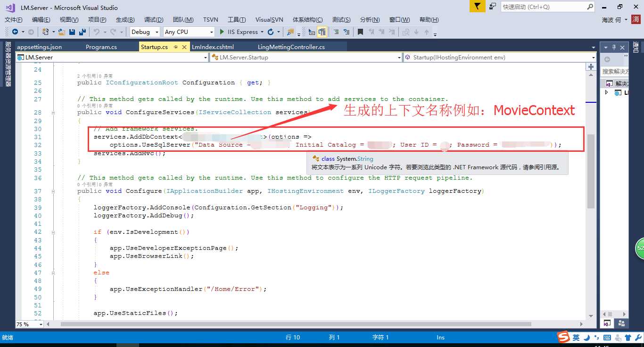Click the editor vertical scrollbar thumb
Image resolution: width=644 pixels, height=347 pixels.
pyautogui.click(x=591, y=172)
